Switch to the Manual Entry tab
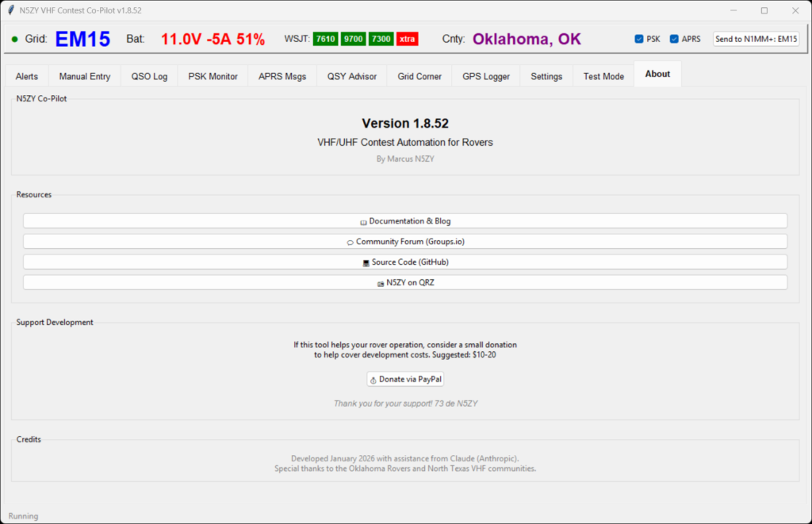This screenshot has height=524, width=812. pos(85,76)
